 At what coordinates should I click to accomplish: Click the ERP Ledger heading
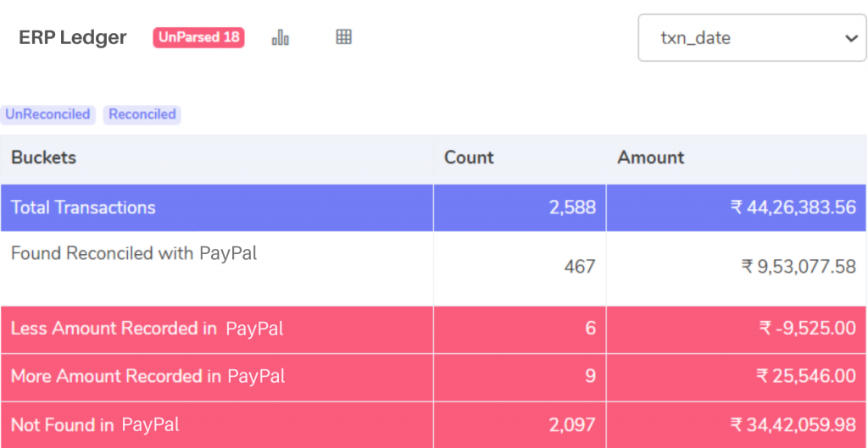(73, 37)
